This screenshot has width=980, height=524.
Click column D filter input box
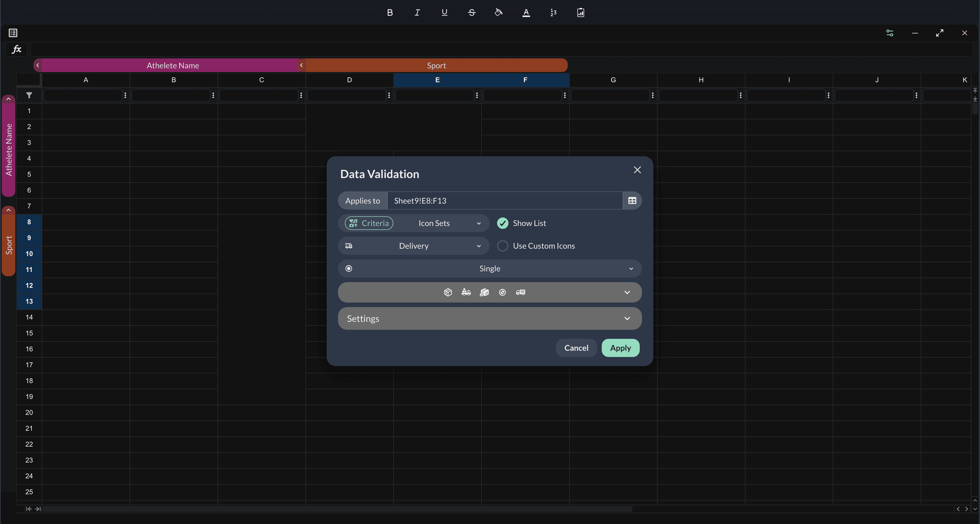[x=347, y=95]
